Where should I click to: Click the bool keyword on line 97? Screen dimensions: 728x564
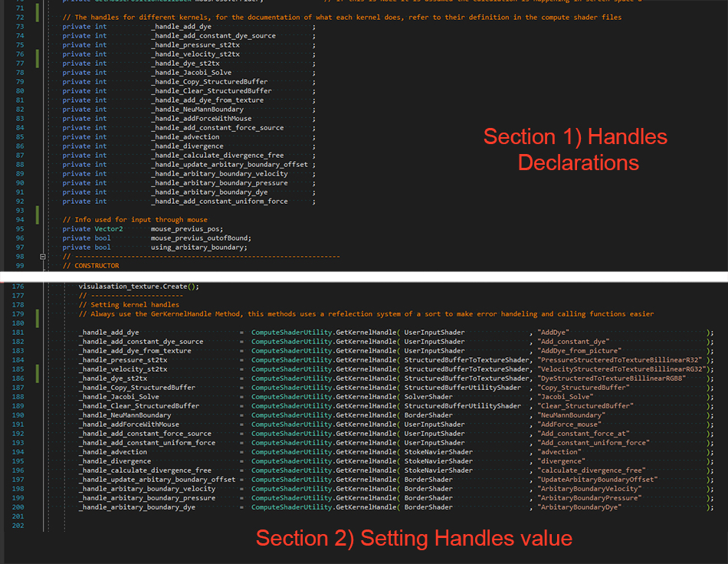(x=103, y=248)
